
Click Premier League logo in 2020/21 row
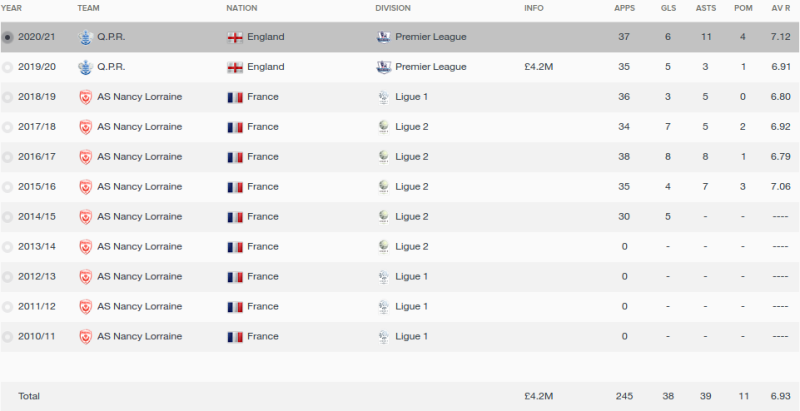(384, 37)
